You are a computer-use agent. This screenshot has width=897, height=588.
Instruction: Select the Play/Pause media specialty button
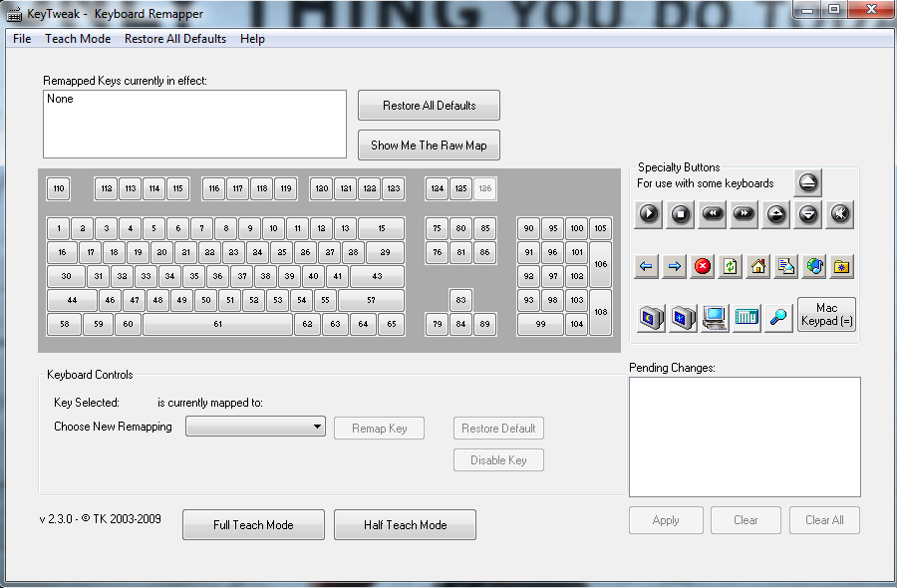coord(648,214)
